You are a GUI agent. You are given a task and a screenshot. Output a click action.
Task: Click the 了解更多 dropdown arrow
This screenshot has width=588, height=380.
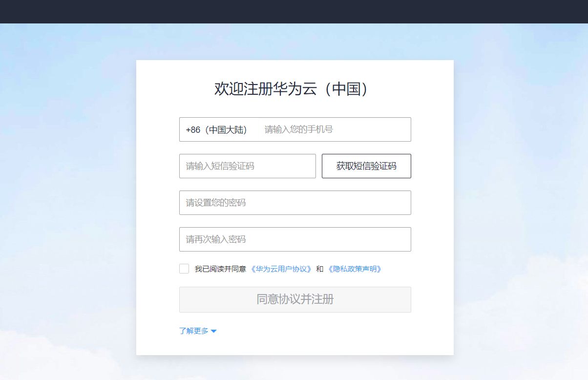coord(213,331)
